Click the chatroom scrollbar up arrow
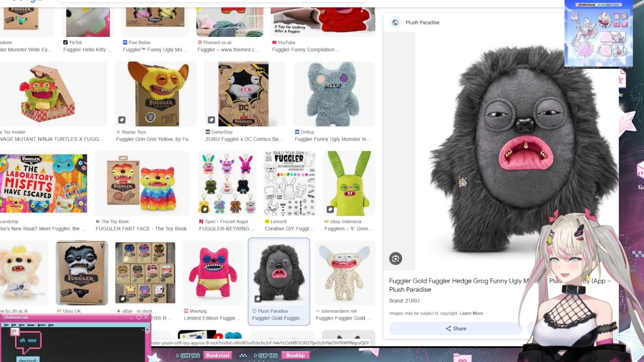This screenshot has width=644, height=362. [x=147, y=330]
